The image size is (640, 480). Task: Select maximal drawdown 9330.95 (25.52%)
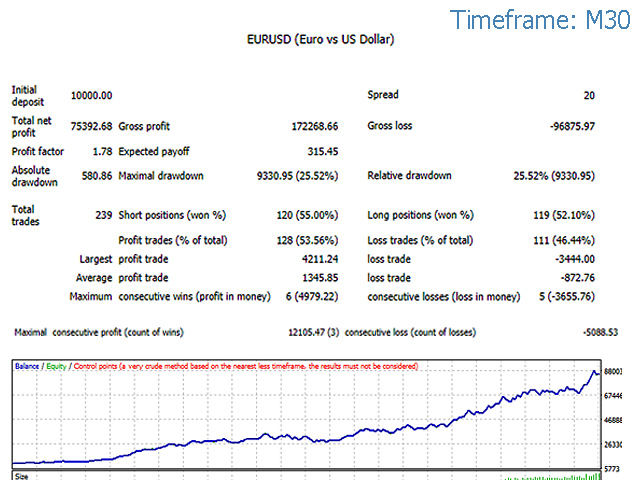[298, 176]
